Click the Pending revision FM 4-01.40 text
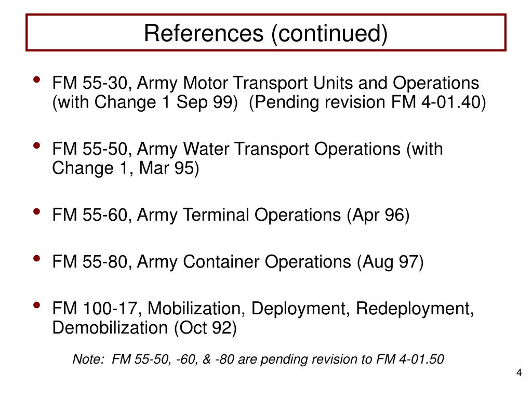This screenshot has height=399, width=532. [x=367, y=102]
